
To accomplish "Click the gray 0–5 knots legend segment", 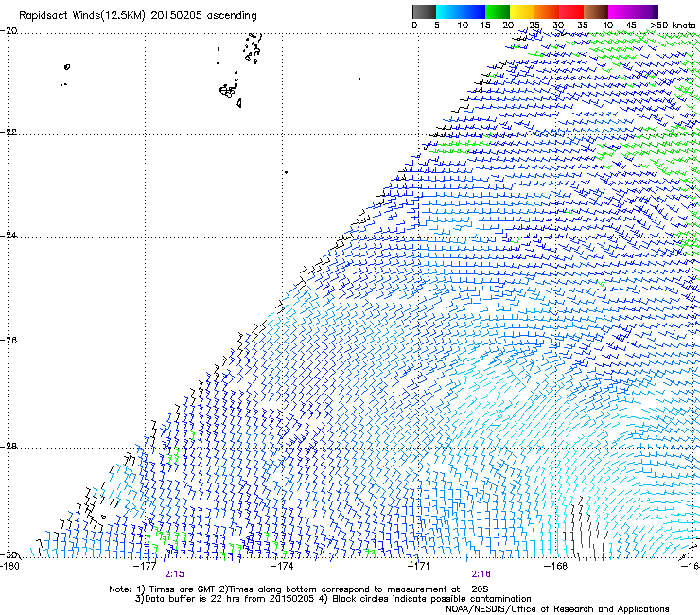I will [424, 11].
